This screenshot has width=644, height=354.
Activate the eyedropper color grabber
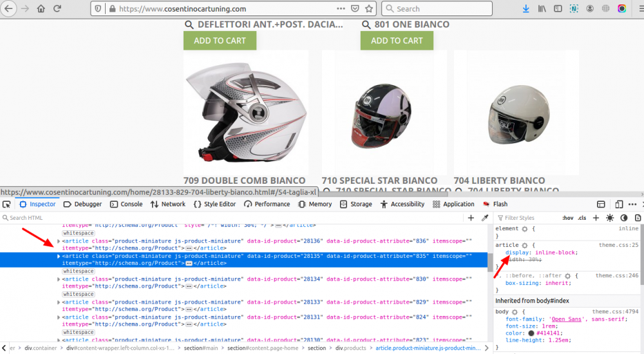pos(485,218)
